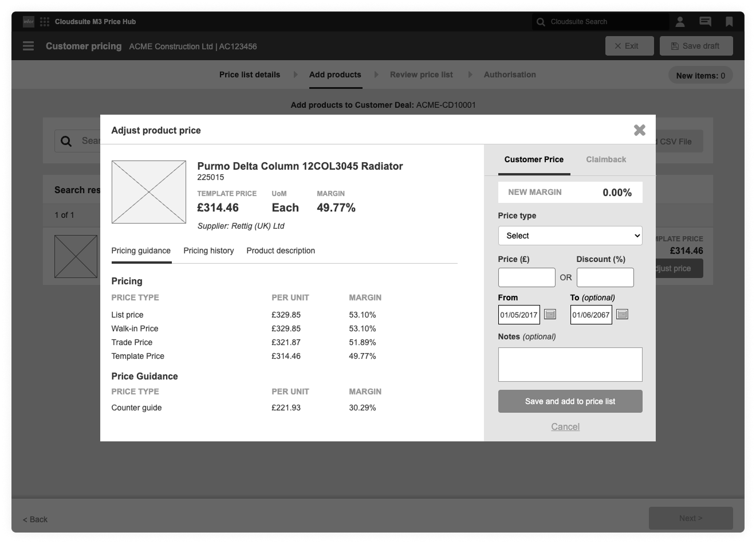
Task: Click the product code 225015
Action: point(211,177)
